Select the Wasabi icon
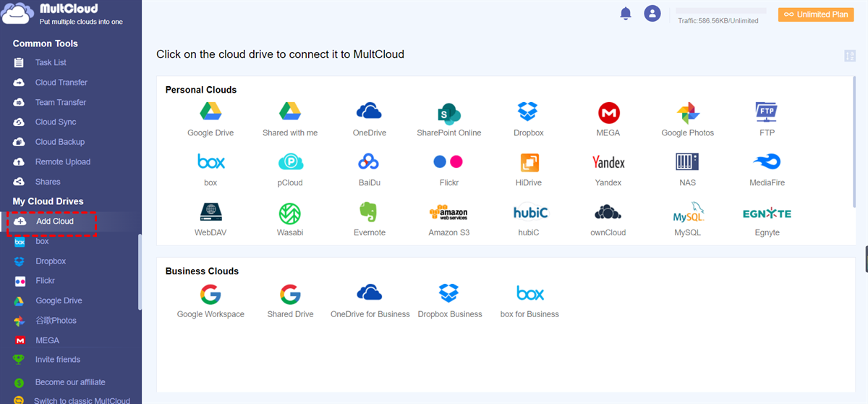 tap(290, 213)
